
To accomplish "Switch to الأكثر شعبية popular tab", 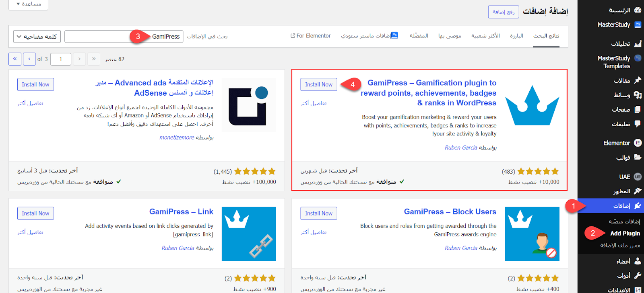I will click(x=485, y=36).
